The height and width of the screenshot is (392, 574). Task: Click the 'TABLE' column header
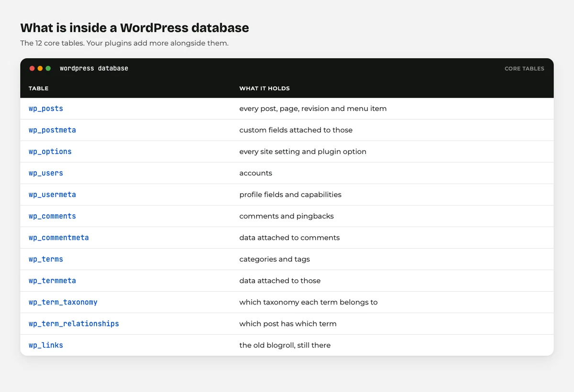click(x=39, y=88)
